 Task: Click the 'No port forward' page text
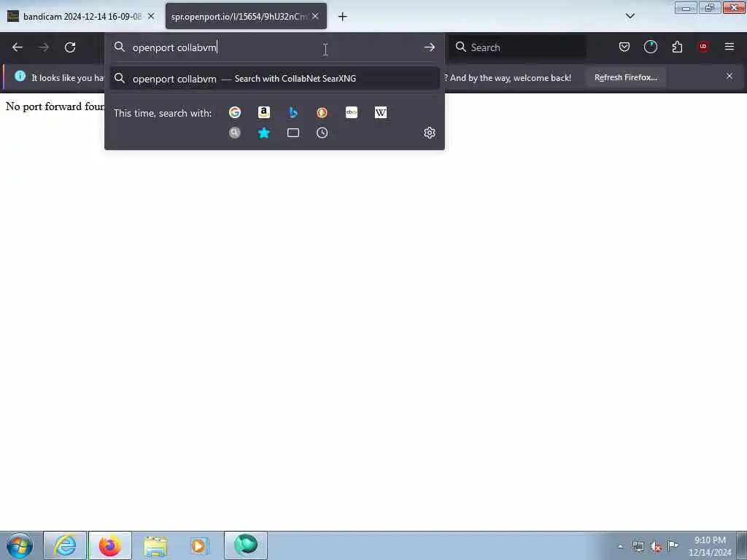click(x=55, y=106)
